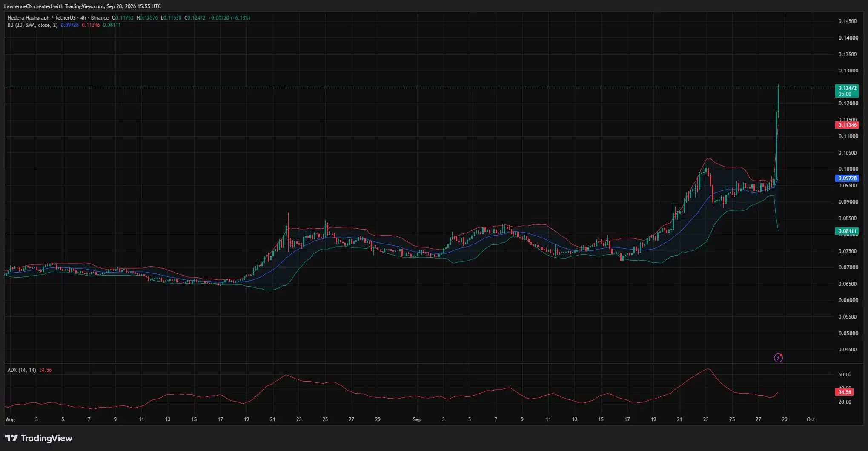This screenshot has width=868, height=451.
Task: Click the red 0.11346 upper band price tag
Action: (x=847, y=125)
